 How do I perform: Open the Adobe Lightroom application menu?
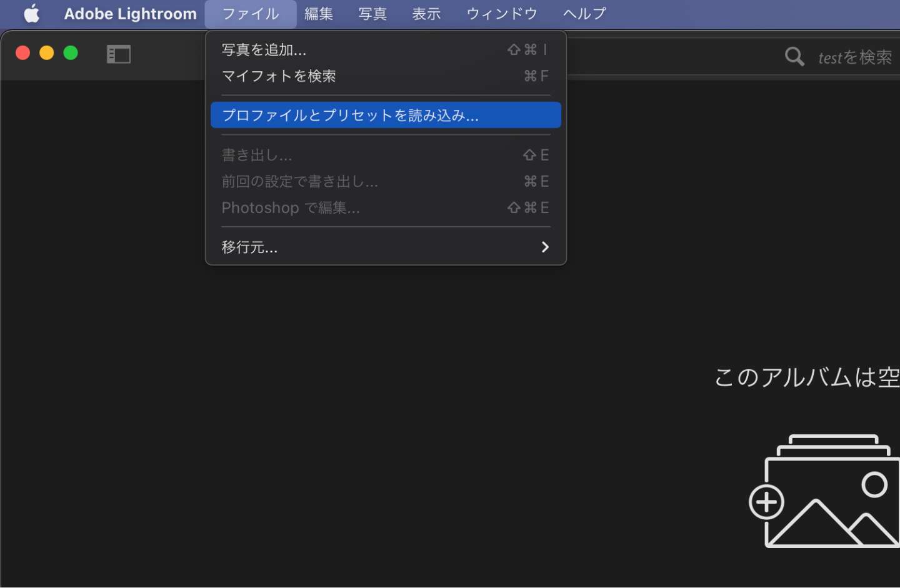[130, 14]
